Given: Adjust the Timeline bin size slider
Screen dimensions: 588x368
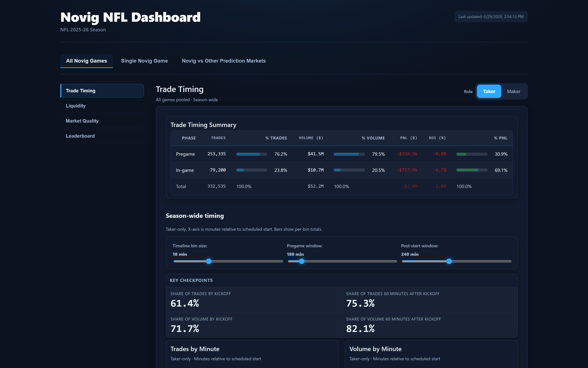Looking at the screenshot, I should tap(228, 261).
